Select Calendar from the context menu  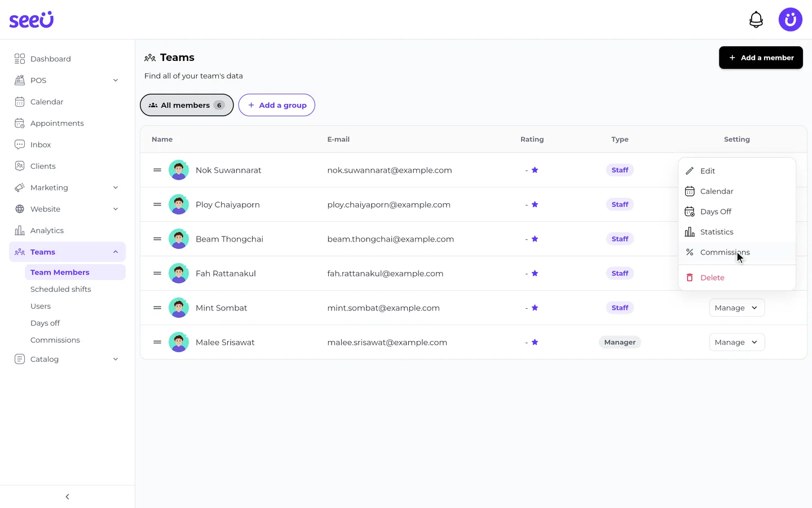point(737,191)
